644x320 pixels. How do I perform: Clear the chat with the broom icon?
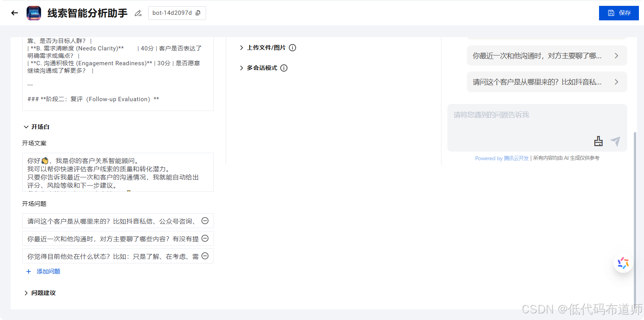[x=598, y=141]
